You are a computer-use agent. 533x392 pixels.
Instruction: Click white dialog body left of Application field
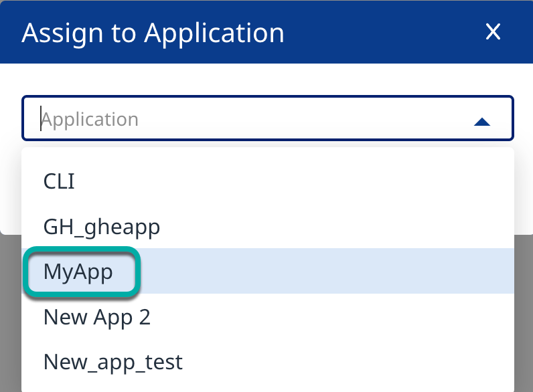pos(11,119)
